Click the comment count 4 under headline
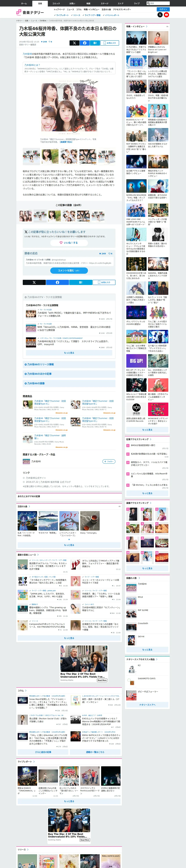 [x=50, y=42]
